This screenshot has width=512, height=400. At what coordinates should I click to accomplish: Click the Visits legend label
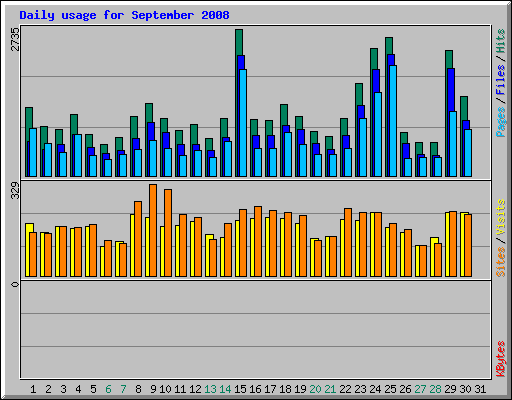click(500, 217)
